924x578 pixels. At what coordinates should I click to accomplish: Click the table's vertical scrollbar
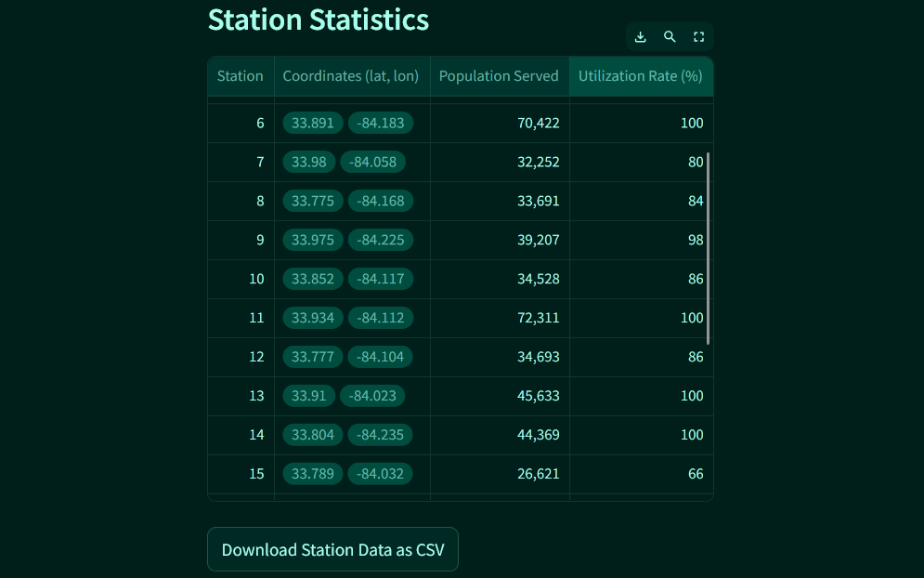coord(708,248)
